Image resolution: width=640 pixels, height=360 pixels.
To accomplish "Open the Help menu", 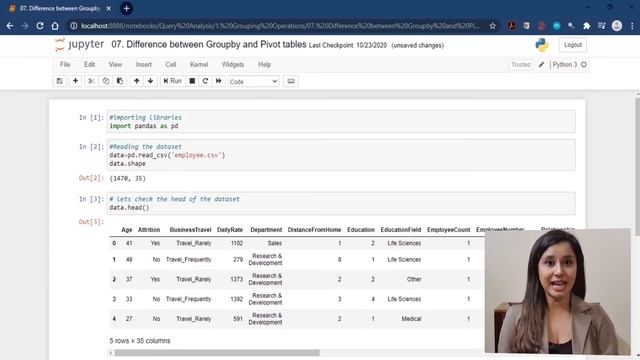I will coord(264,64).
